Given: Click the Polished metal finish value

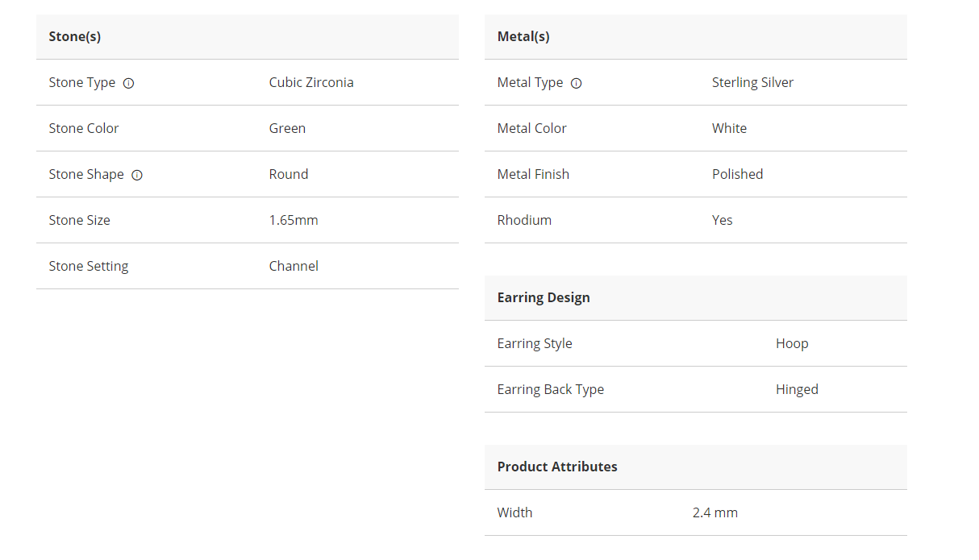Looking at the screenshot, I should tap(737, 174).
